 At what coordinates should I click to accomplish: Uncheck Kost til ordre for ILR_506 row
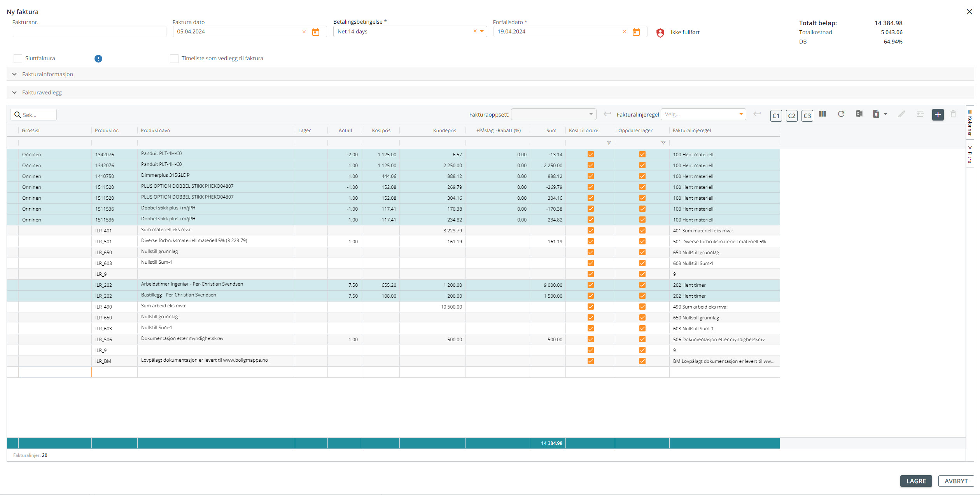tap(591, 340)
